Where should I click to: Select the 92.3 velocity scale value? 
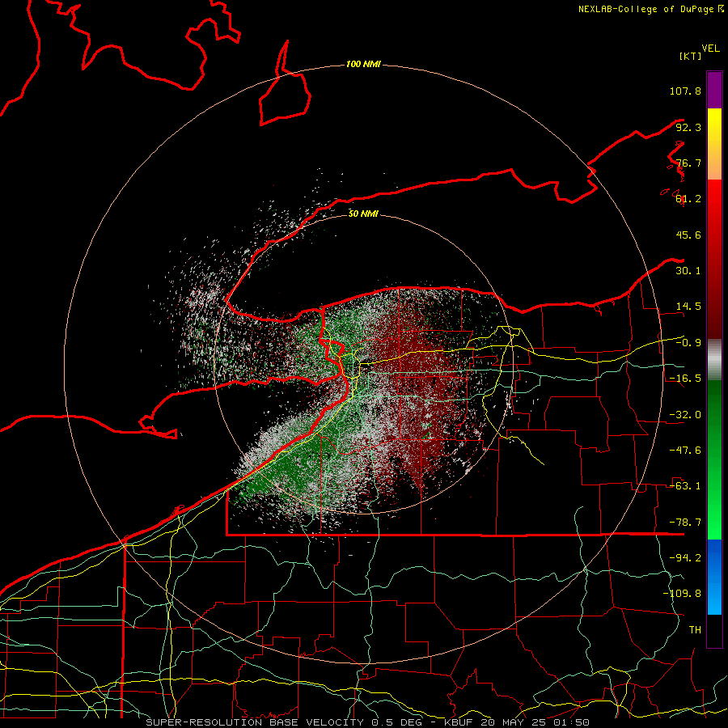click(688, 127)
